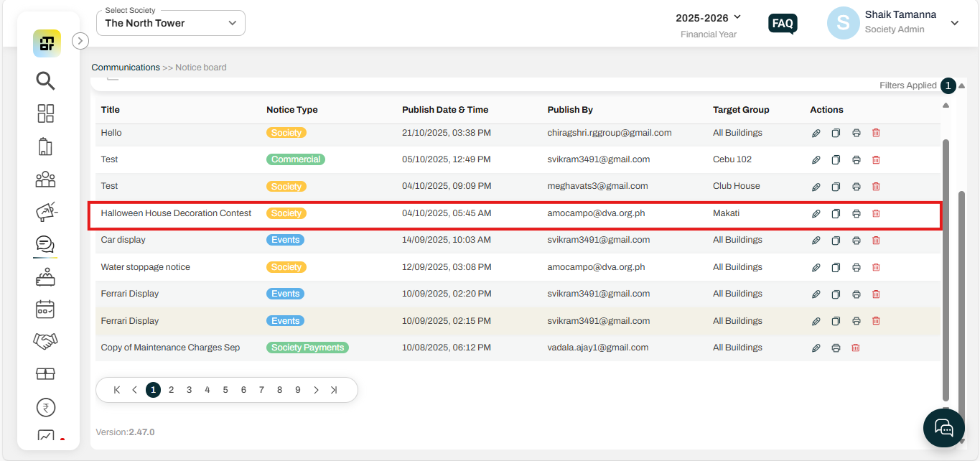This screenshot has width=980, height=461.
Task: Open the Select Society dropdown
Action: click(170, 23)
